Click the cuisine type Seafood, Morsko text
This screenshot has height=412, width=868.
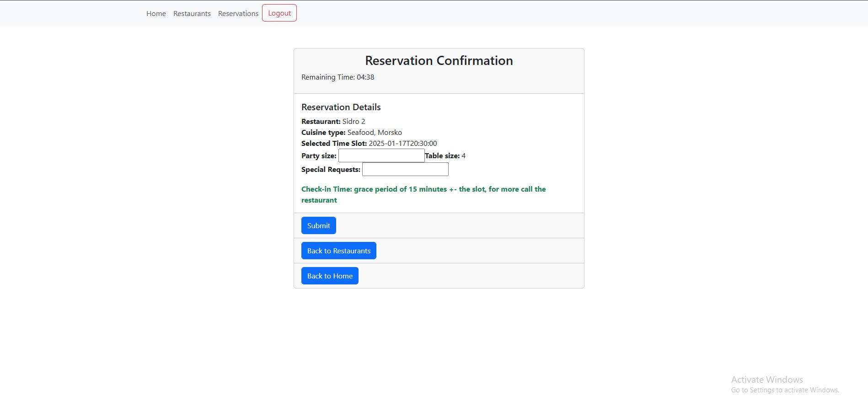[x=374, y=133]
